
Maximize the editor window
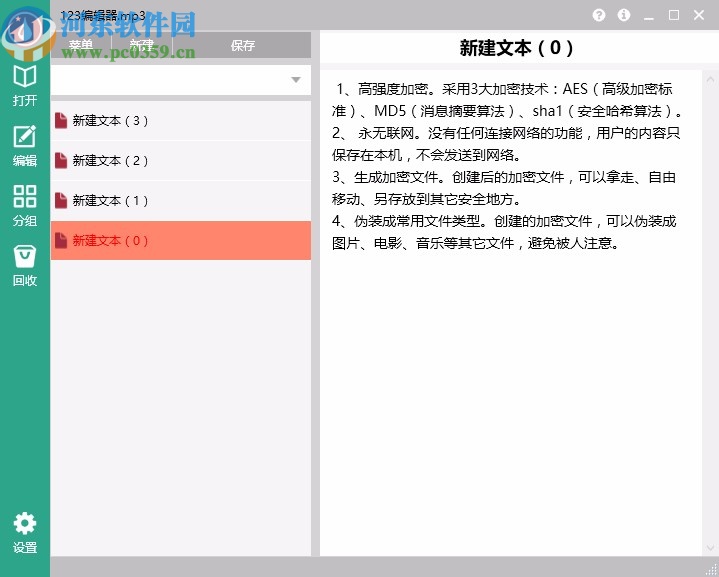[674, 15]
